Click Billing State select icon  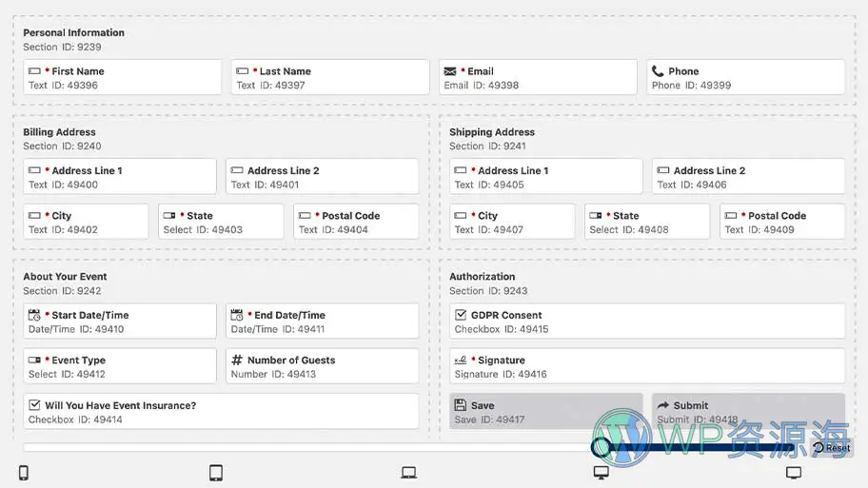point(169,216)
